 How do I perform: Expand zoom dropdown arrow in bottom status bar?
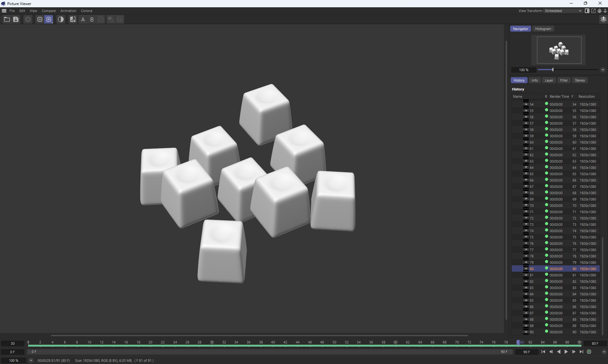[x=31, y=361]
